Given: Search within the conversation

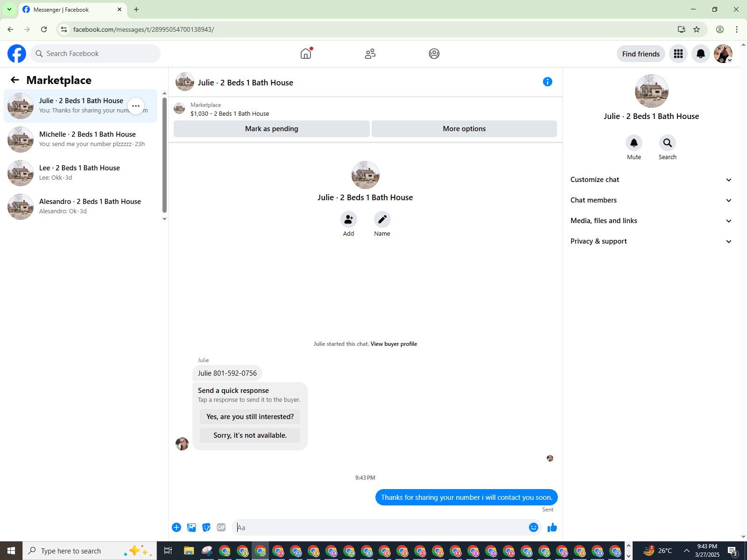Looking at the screenshot, I should (668, 143).
